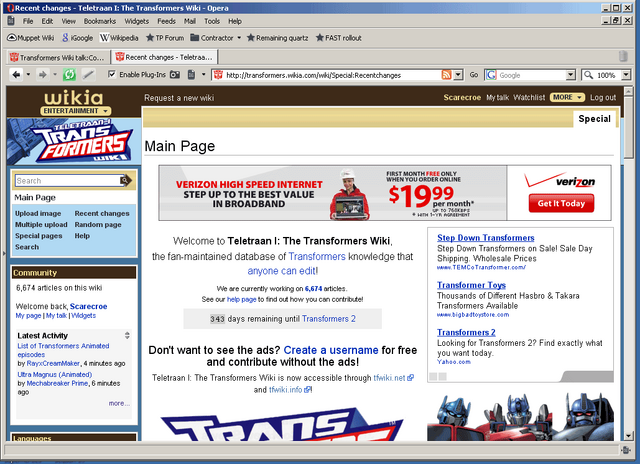Image resolution: width=640 pixels, height=464 pixels.
Task: Click the more... link under Latest Activity
Action: click(119, 403)
